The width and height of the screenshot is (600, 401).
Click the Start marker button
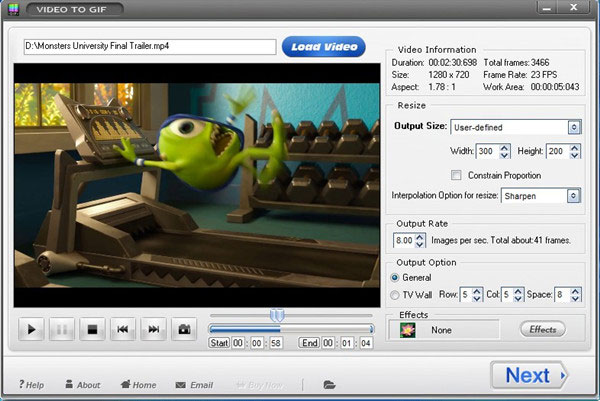(219, 343)
